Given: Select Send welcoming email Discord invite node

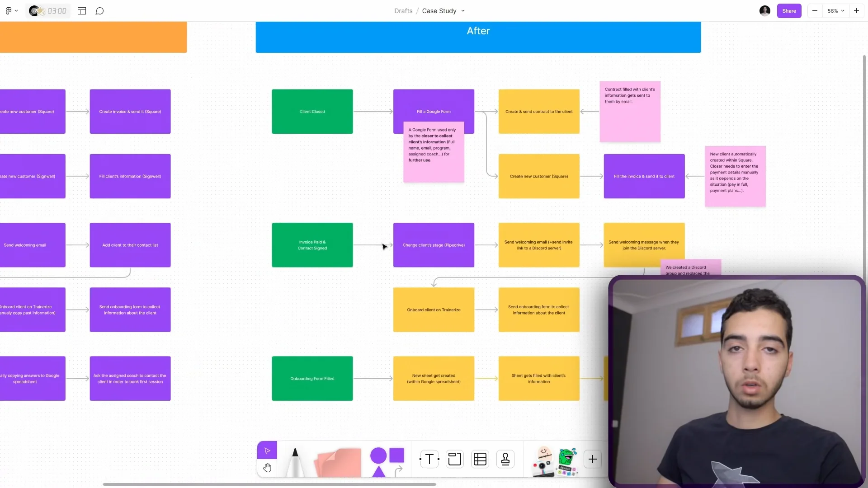Looking at the screenshot, I should (539, 245).
